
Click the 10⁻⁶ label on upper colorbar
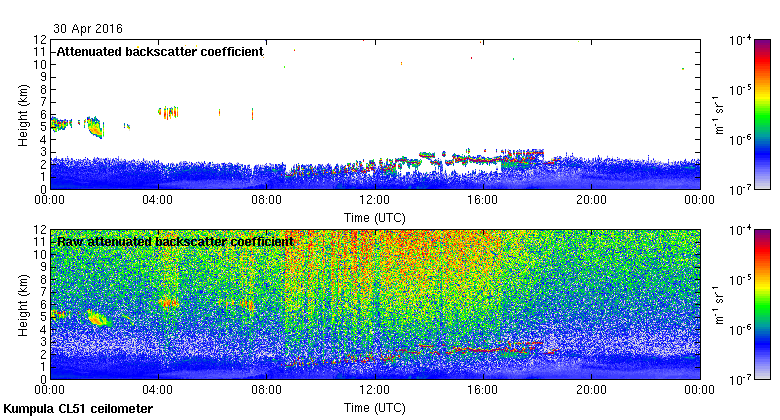740,140
